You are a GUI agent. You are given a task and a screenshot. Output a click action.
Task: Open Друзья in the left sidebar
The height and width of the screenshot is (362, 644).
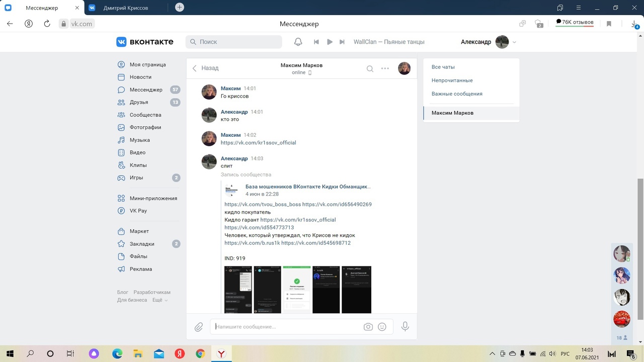138,103
